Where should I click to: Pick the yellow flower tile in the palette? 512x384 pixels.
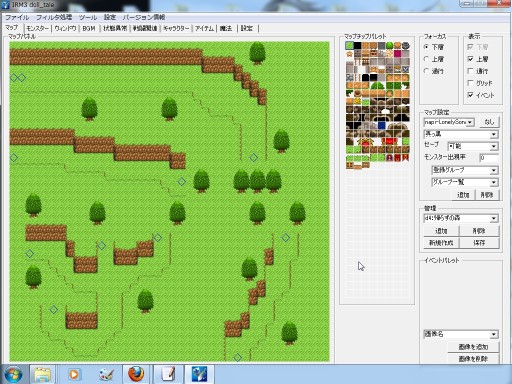pos(358,101)
